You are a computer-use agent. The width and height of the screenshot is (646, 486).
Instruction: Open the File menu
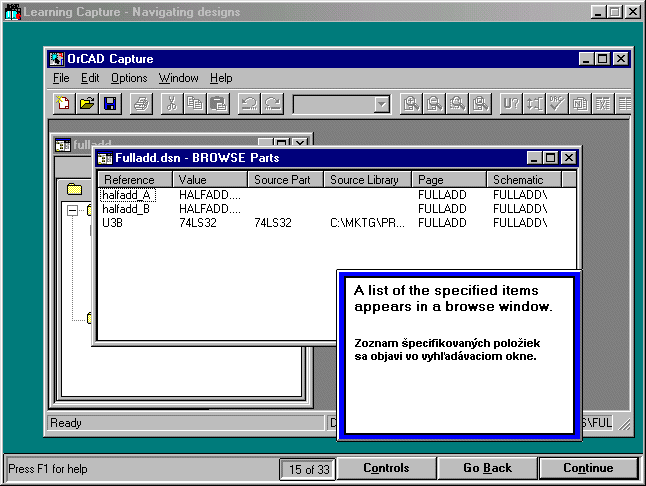click(61, 78)
